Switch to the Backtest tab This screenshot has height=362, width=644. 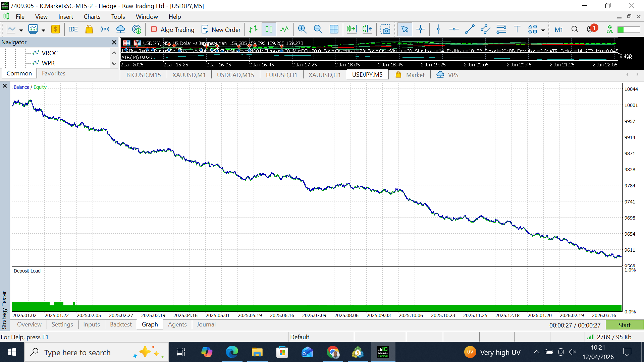pyautogui.click(x=121, y=324)
